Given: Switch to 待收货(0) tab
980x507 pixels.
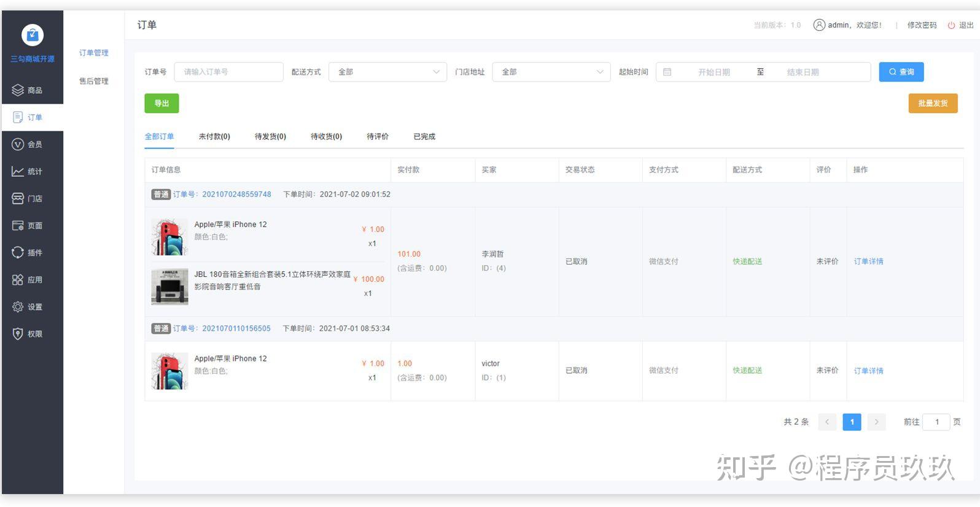Looking at the screenshot, I should (326, 136).
